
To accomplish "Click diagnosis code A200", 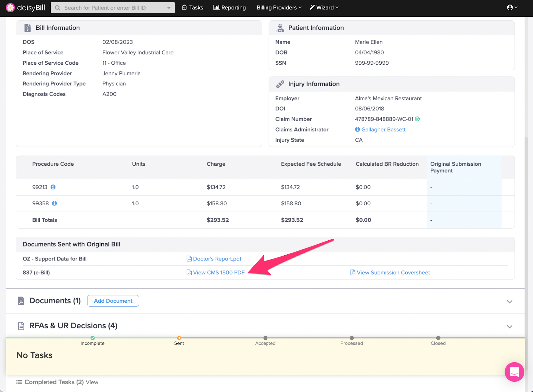I will [109, 94].
